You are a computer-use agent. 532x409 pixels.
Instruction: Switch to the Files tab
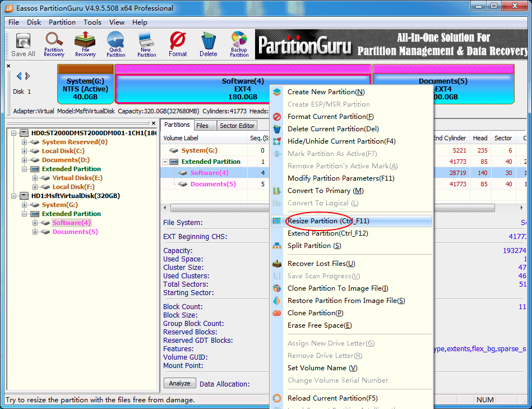(x=205, y=126)
